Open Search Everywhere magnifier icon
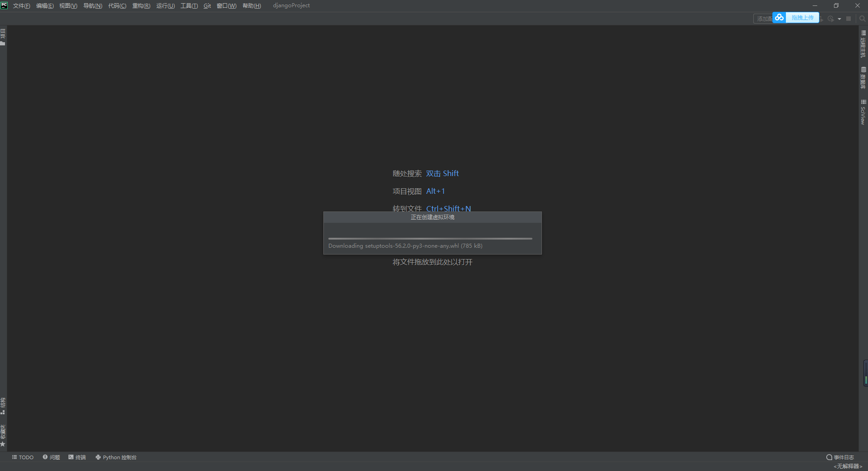 (862, 19)
